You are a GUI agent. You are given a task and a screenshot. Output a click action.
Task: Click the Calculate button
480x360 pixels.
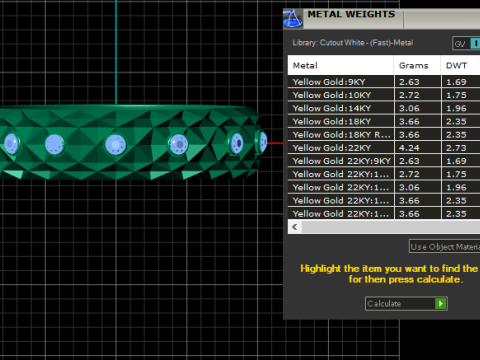pos(406,304)
